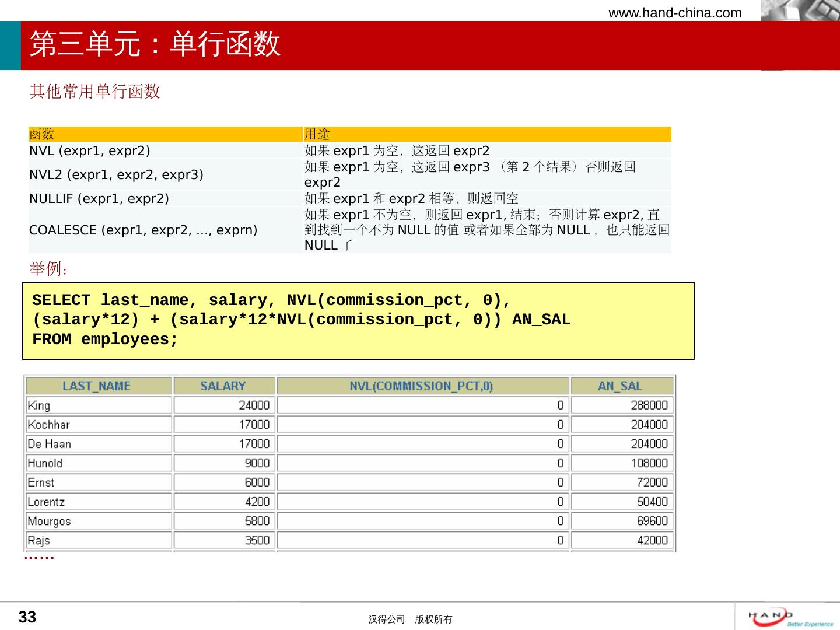
Task: Click the slide title 第三单元：单行函数
Action: pyautogui.click(x=155, y=45)
